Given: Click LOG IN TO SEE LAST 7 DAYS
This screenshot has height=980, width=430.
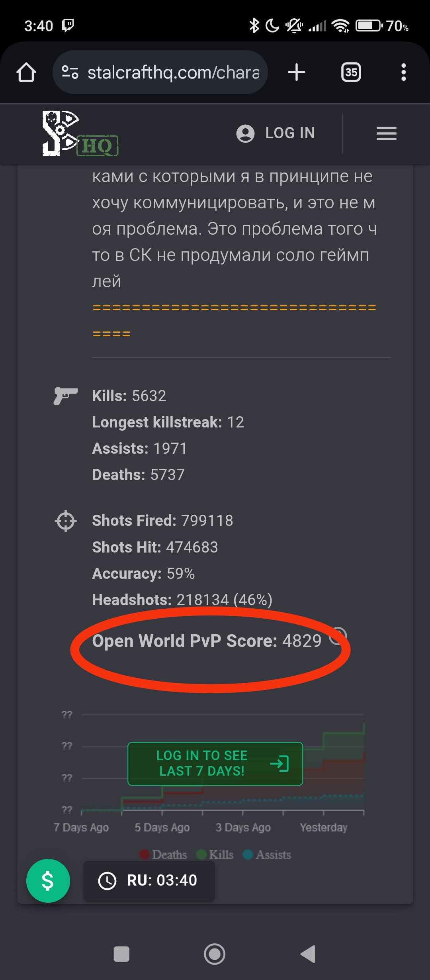Looking at the screenshot, I should [215, 763].
